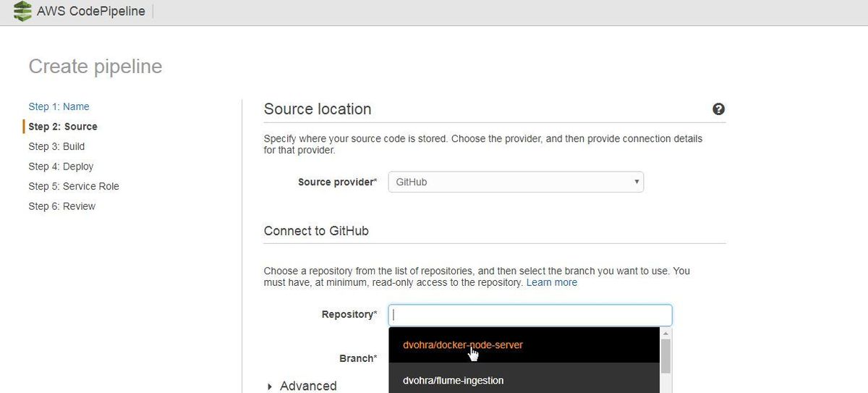Click the Repository* label
Image resolution: width=868 pixels, height=393 pixels.
349,314
